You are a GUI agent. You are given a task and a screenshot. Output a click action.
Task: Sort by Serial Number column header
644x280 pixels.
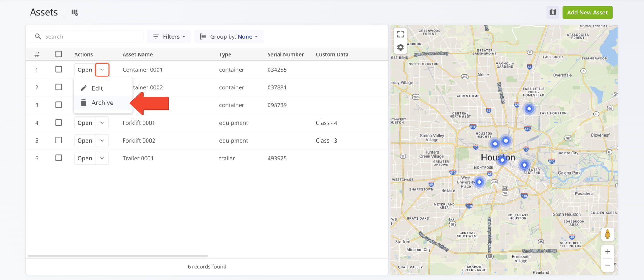click(286, 54)
